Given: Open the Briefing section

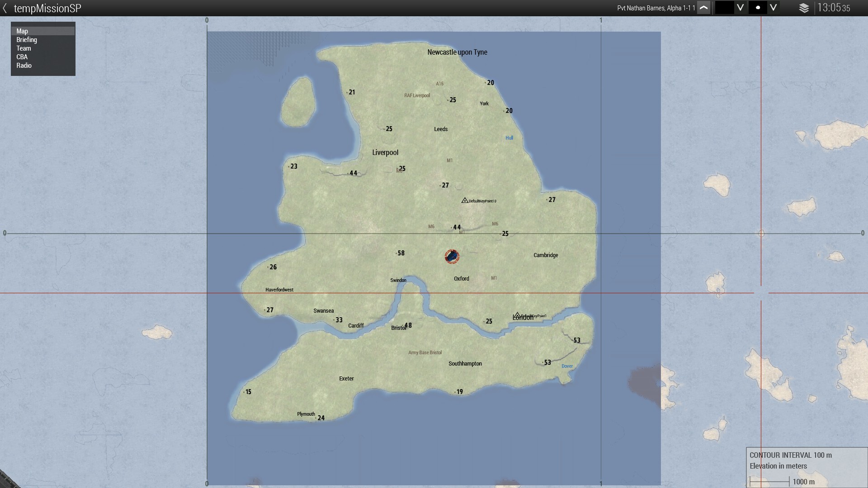Looking at the screenshot, I should (27, 40).
